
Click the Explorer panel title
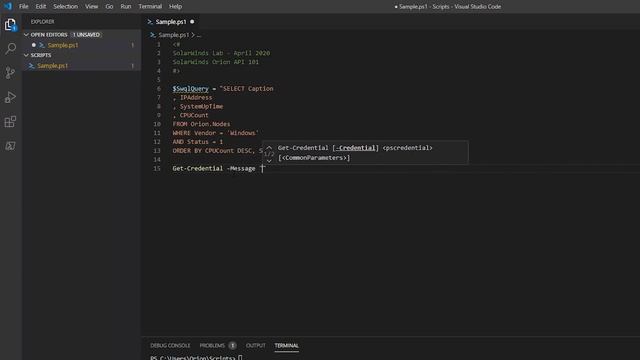42,22
